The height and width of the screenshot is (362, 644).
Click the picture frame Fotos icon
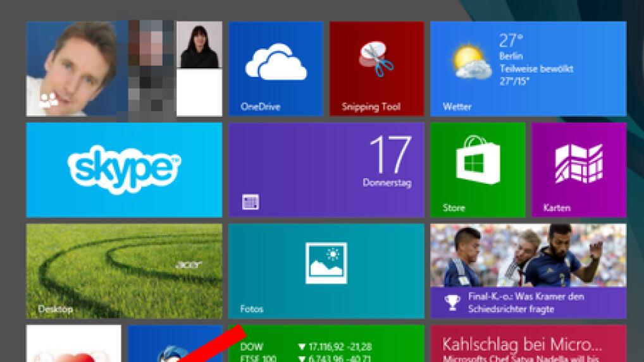(x=326, y=263)
